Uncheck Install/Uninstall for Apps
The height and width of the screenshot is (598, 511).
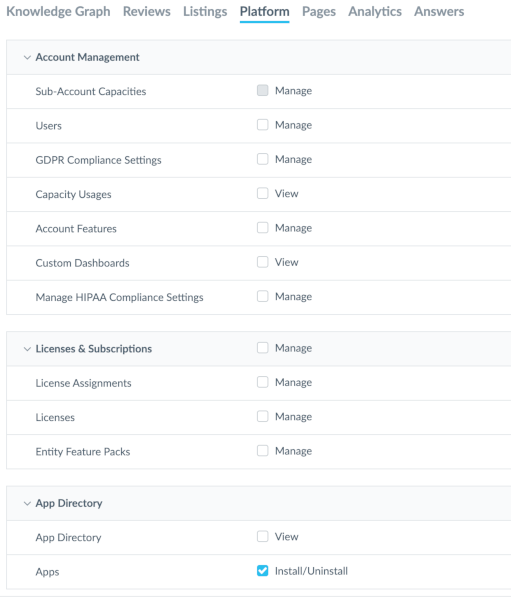point(262,571)
